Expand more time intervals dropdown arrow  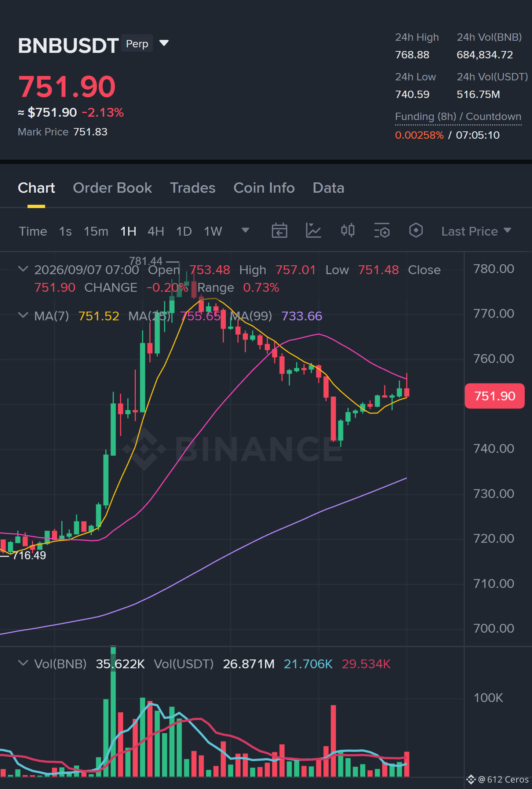[245, 230]
